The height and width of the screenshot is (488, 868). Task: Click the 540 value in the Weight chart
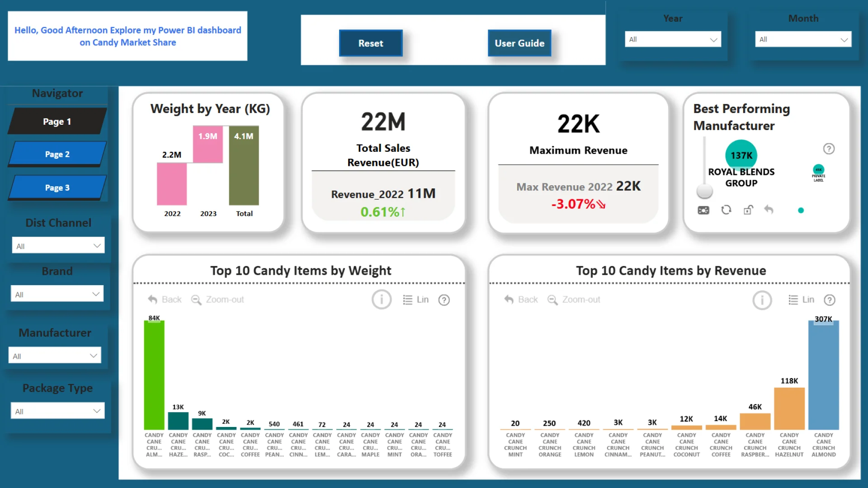tap(274, 424)
